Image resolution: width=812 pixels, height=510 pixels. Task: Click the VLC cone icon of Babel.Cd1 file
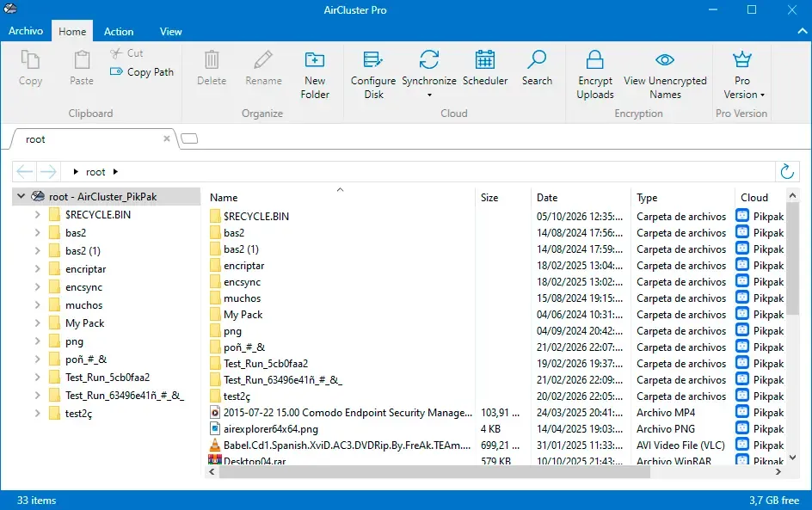point(215,445)
